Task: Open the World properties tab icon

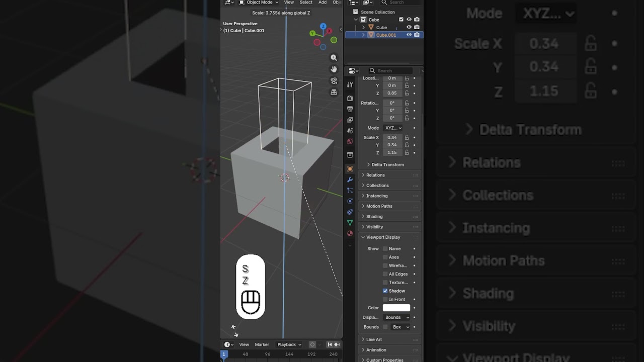Action: click(x=350, y=141)
